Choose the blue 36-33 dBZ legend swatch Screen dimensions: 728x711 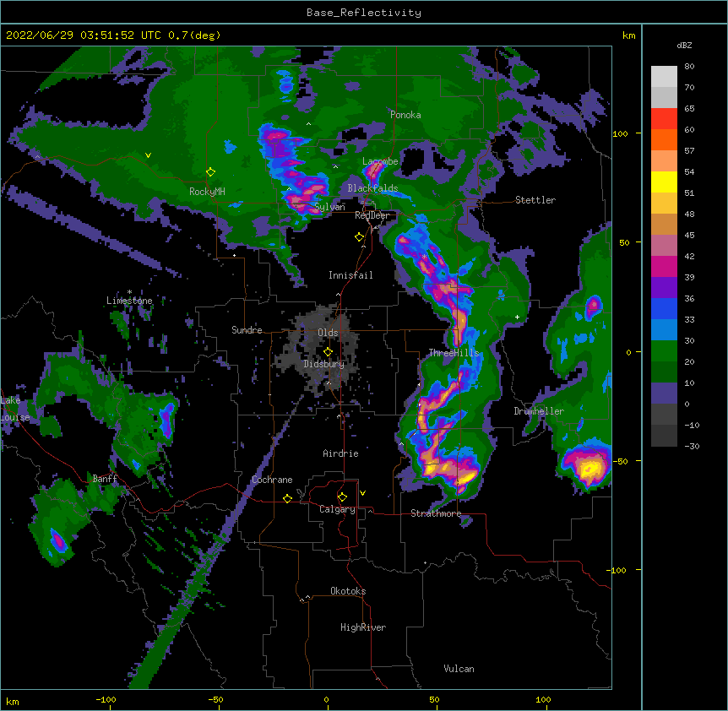pyautogui.click(x=664, y=308)
